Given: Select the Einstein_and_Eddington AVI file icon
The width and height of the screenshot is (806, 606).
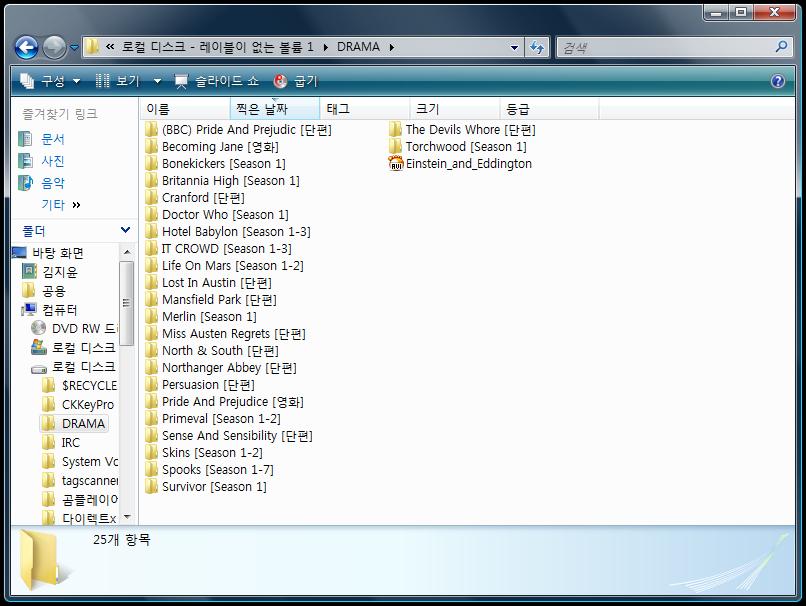Looking at the screenshot, I should coord(395,164).
